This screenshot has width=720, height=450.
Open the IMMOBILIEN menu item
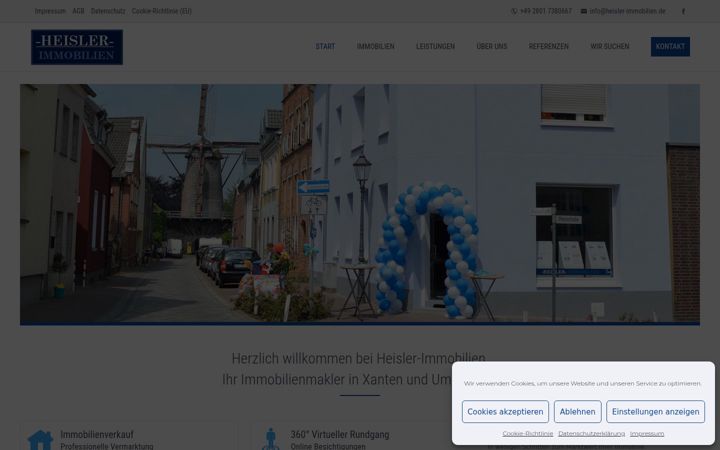376,46
